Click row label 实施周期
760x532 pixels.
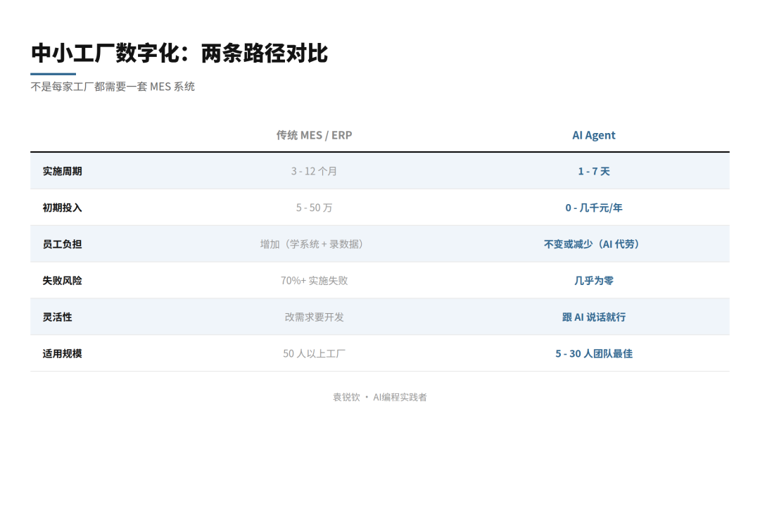point(62,171)
